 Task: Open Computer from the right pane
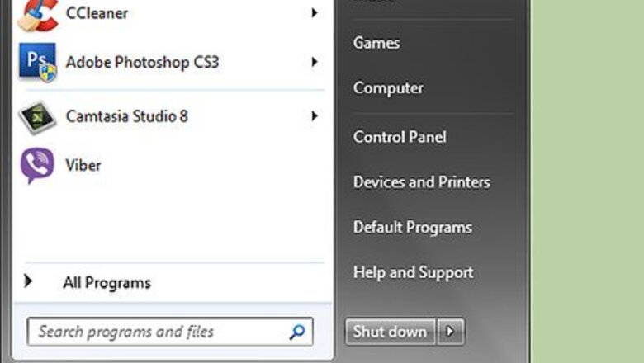(x=388, y=88)
